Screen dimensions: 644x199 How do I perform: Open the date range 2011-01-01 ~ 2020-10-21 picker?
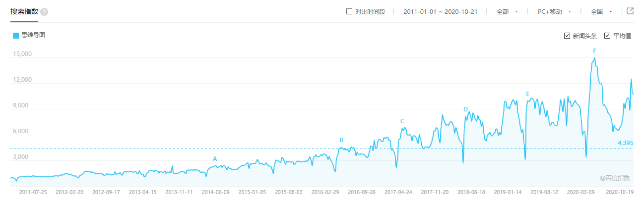441,11
